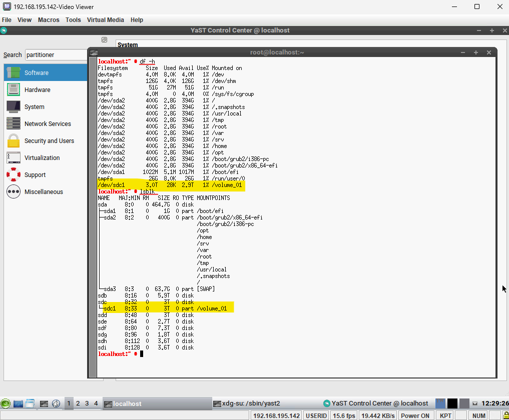
Task: Click the /dev/sda1 /boot/efi row in df output
Action: [168, 172]
